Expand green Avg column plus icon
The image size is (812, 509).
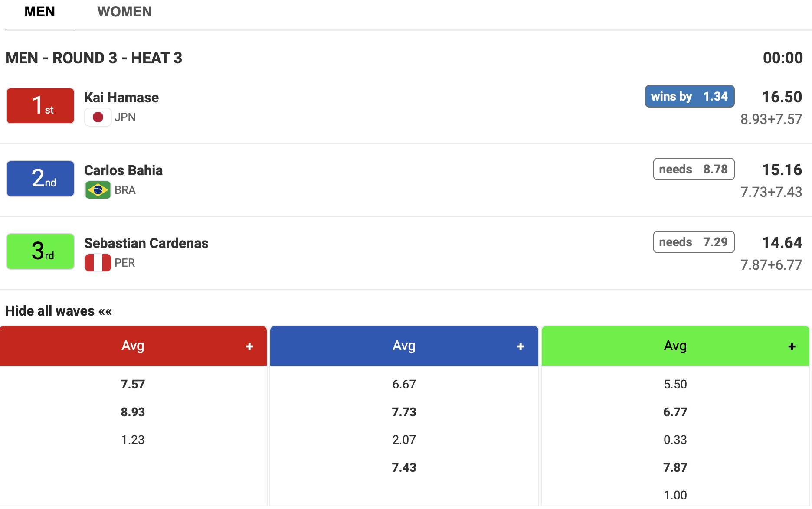tap(792, 346)
